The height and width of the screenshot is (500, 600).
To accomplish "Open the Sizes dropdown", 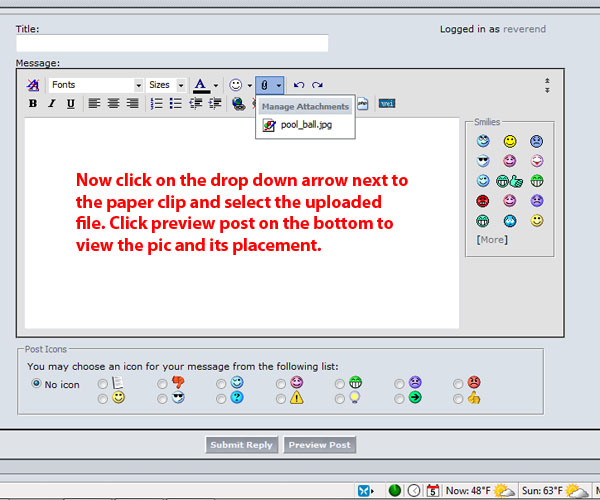I will (x=166, y=85).
